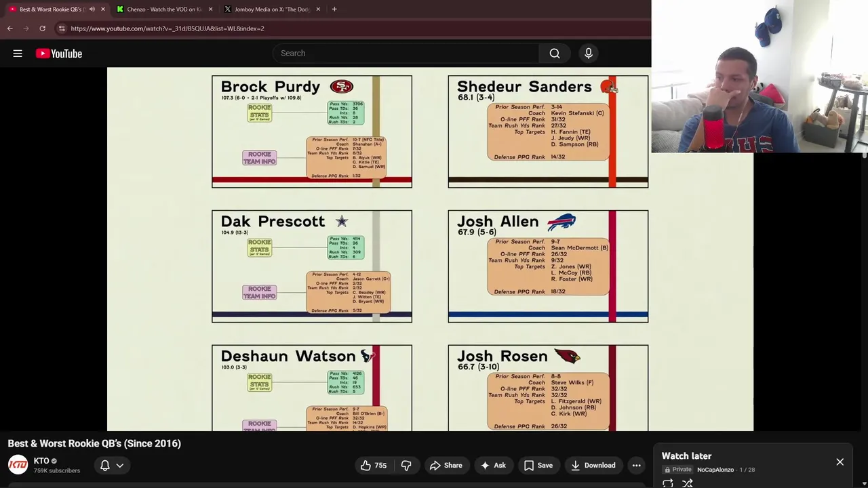
Task: Like the video with thumbs-up button
Action: tap(374, 466)
